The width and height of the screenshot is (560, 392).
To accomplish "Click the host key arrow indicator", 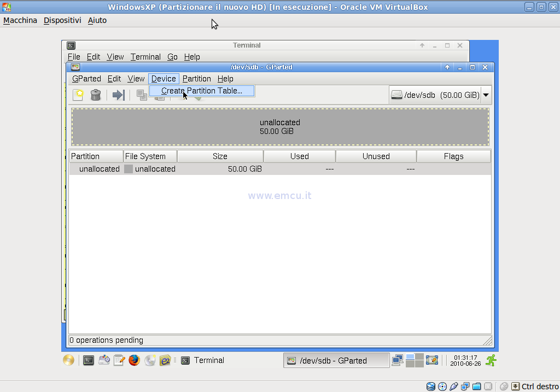I will (x=515, y=387).
